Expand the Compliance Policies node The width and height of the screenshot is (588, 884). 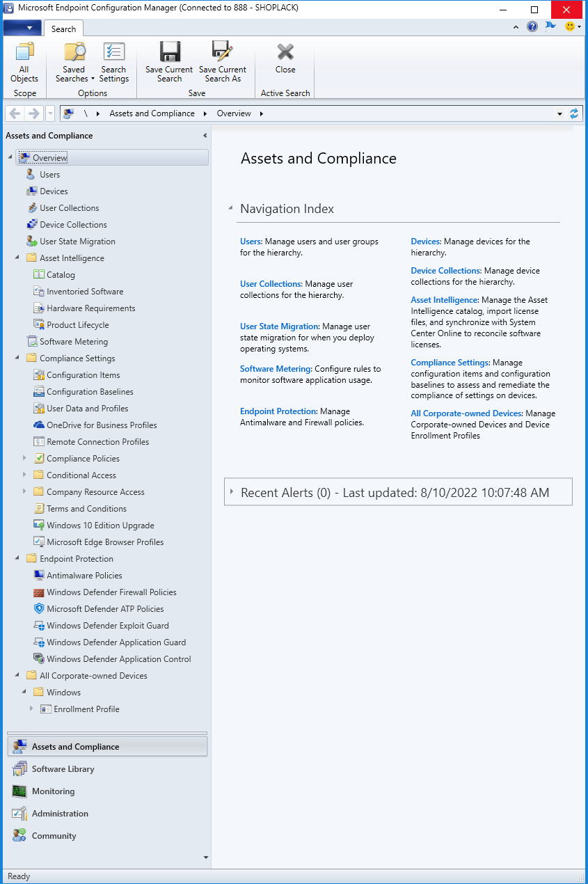tap(24, 458)
